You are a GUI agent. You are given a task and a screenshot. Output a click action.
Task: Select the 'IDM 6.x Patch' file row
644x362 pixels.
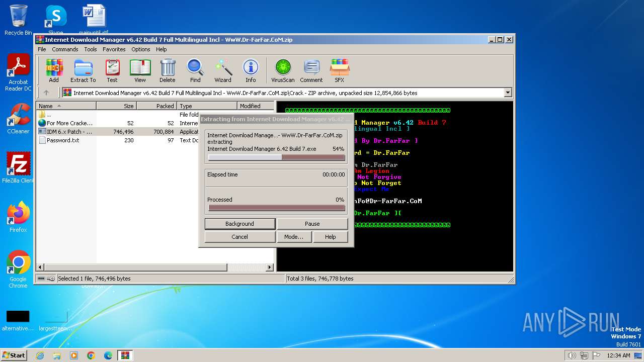118,132
